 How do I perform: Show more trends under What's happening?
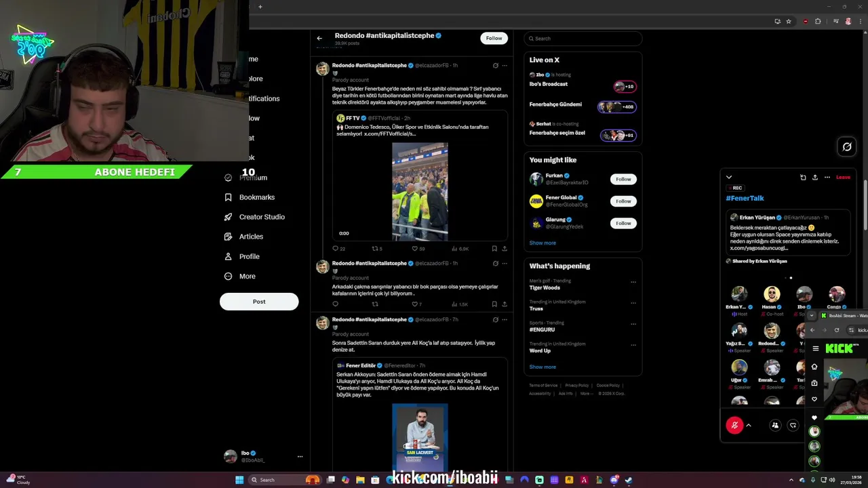(x=542, y=367)
